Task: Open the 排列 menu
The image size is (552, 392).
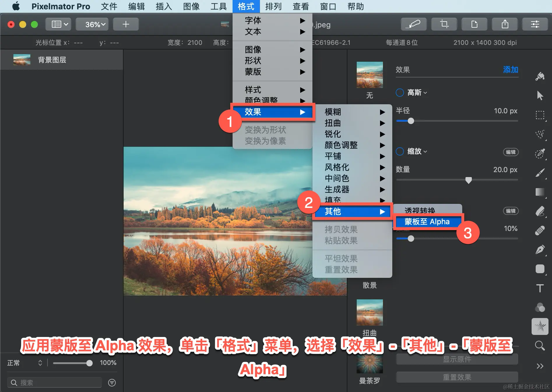Action: pyautogui.click(x=273, y=6)
